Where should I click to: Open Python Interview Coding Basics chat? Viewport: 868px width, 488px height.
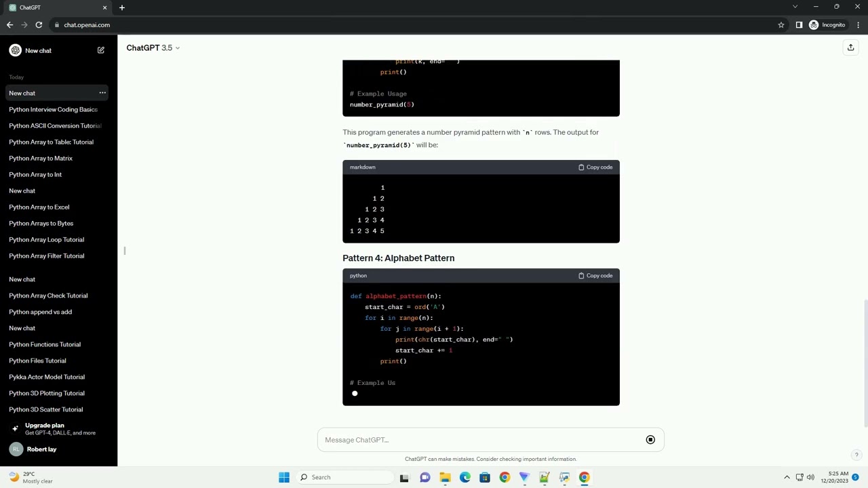pos(53,109)
